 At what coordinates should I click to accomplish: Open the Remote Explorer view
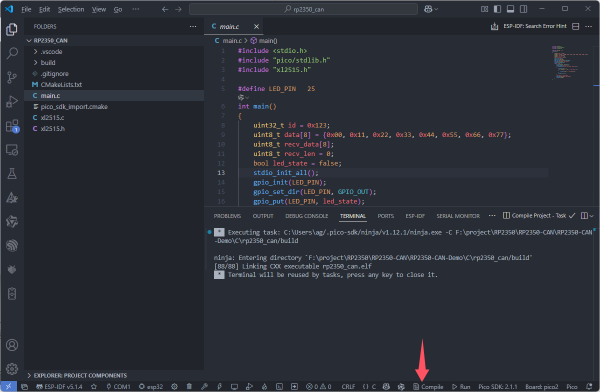(x=12, y=150)
